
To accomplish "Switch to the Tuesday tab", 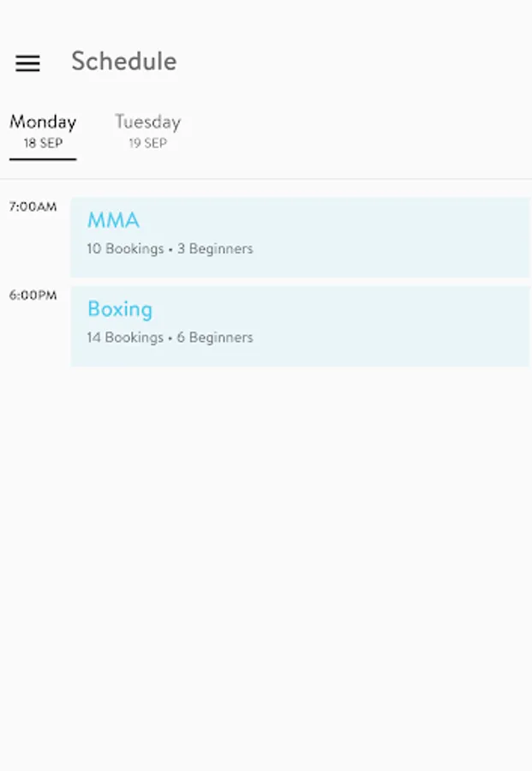I will [x=147, y=123].
